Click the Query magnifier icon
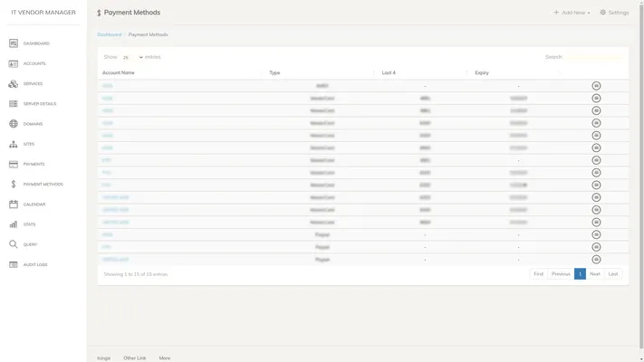 (14, 244)
